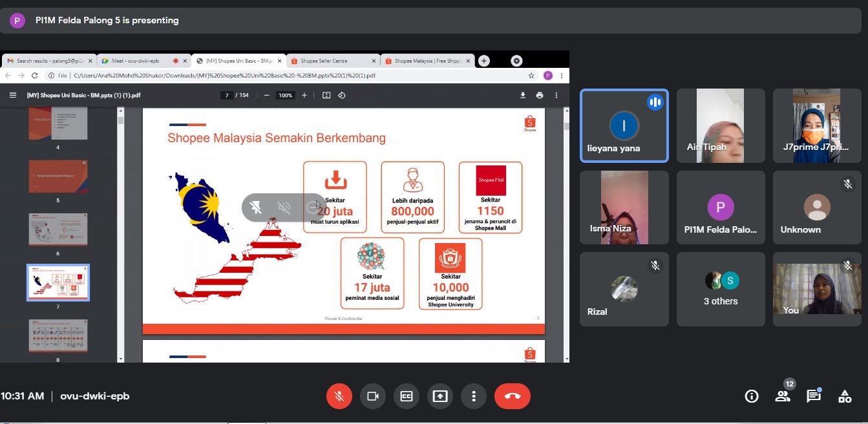Show the participants list
Viewport: 868px width, 424px height.
coord(783,396)
